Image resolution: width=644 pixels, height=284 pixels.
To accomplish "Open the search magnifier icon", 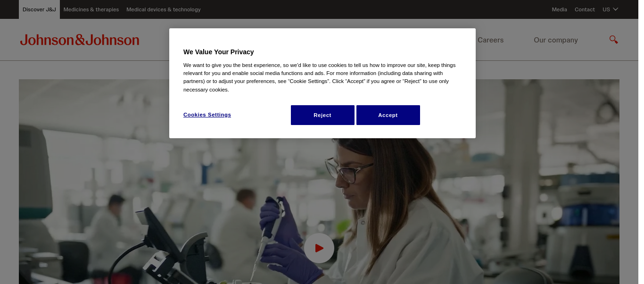I will 613,40.
